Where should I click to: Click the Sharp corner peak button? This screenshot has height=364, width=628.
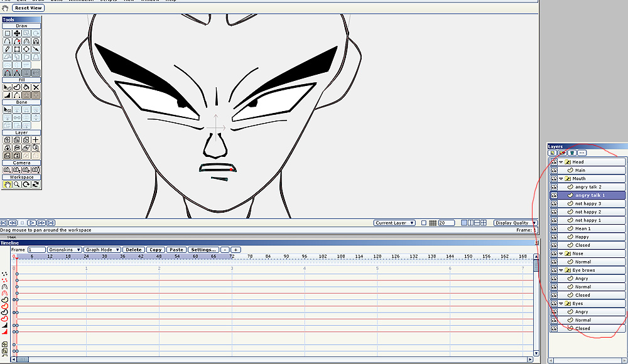(17, 73)
